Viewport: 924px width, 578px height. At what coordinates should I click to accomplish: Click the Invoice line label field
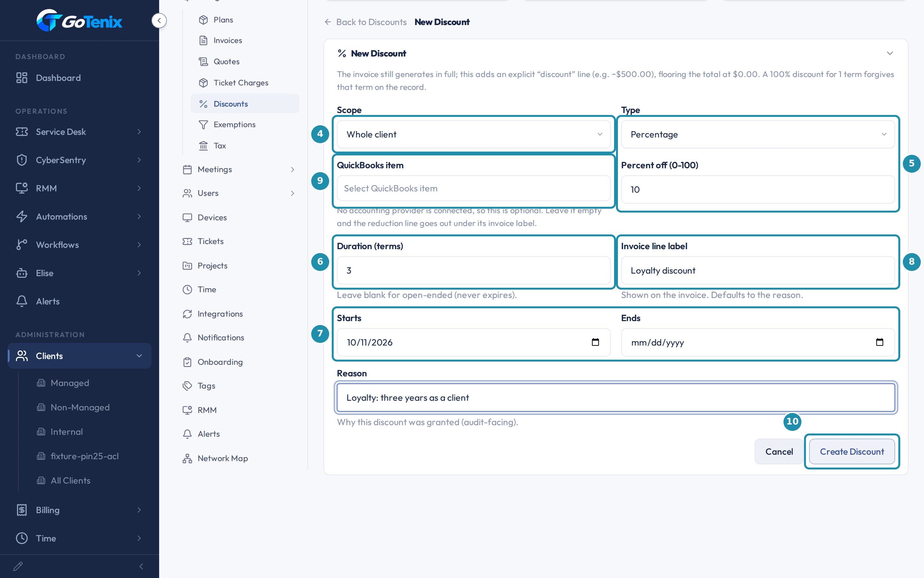point(757,270)
